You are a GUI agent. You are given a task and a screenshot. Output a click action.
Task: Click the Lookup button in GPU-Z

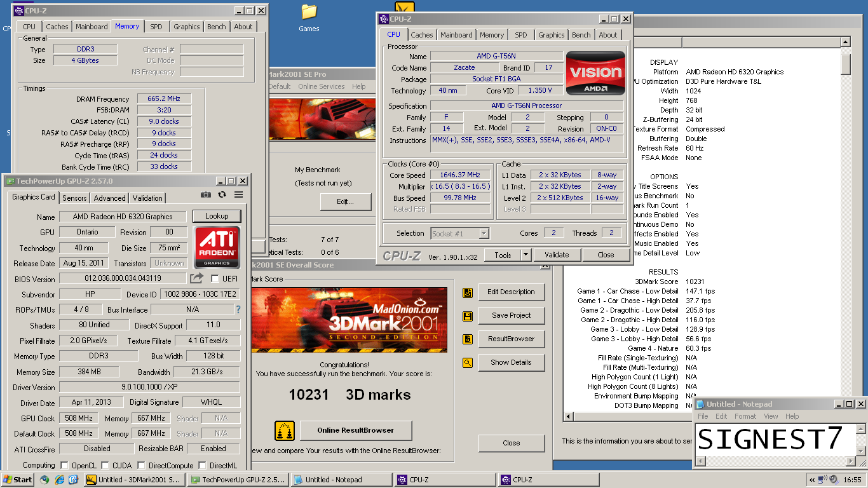(217, 217)
